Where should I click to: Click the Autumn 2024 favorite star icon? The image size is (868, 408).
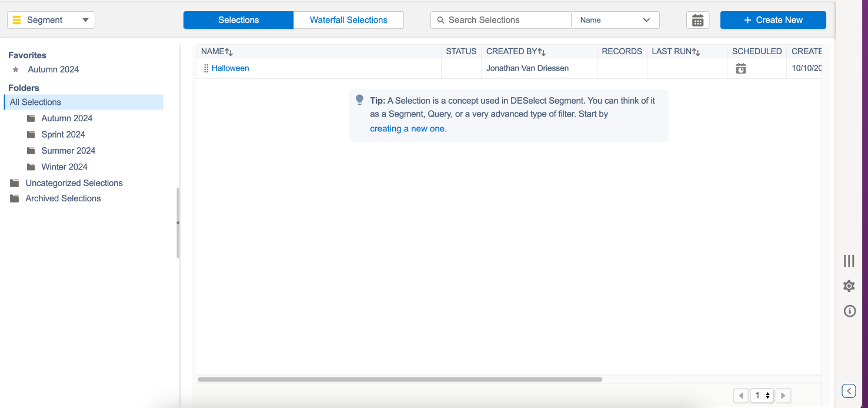[16, 69]
